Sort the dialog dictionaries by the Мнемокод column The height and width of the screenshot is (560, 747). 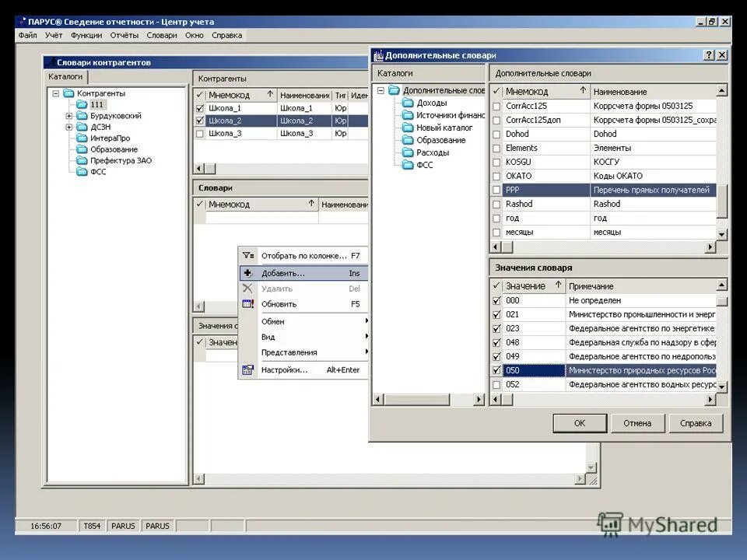(545, 91)
